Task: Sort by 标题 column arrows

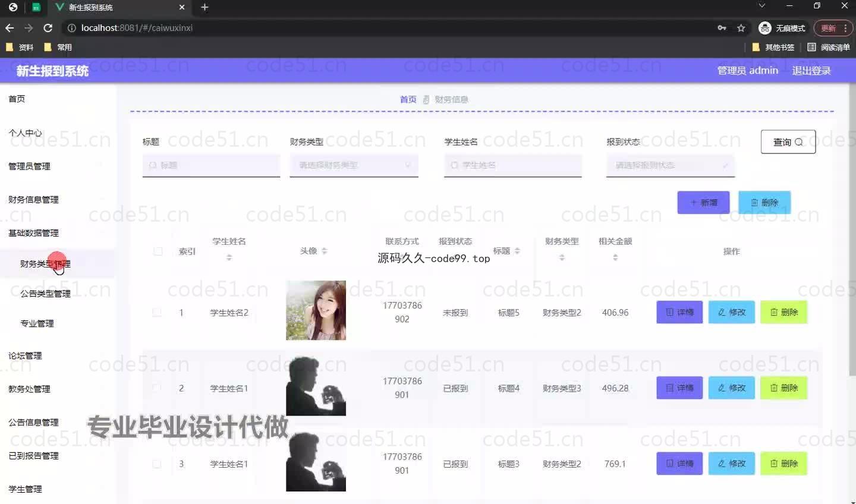Action: pyautogui.click(x=517, y=251)
